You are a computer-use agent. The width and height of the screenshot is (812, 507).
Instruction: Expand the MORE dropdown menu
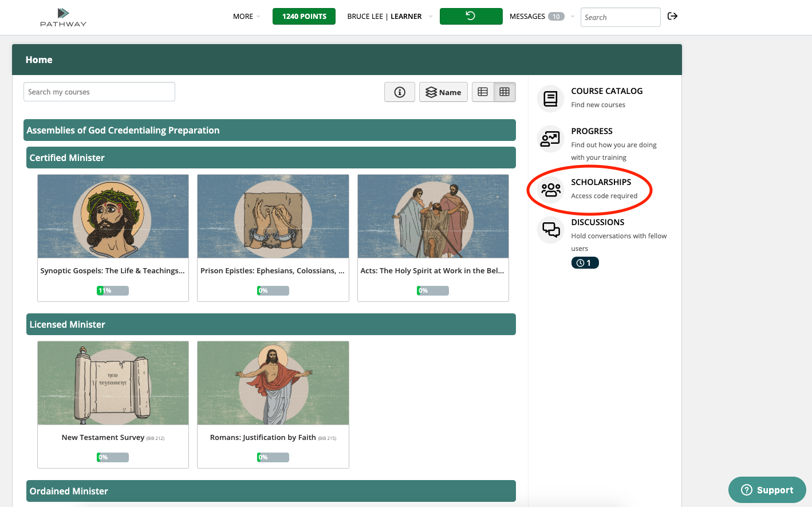[x=246, y=17]
